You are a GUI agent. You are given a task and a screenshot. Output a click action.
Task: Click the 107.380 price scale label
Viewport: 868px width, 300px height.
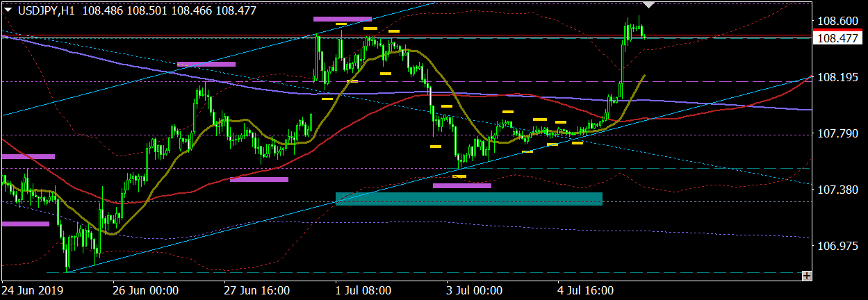[x=837, y=190]
